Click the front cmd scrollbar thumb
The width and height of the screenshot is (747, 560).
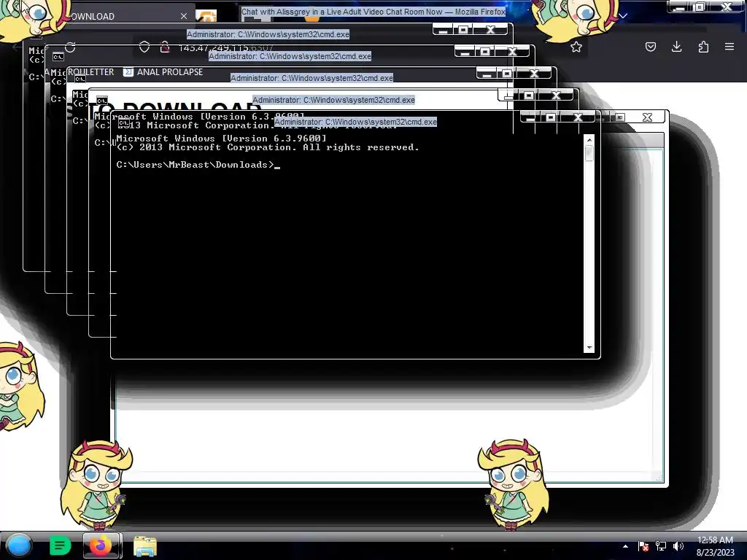click(x=589, y=154)
